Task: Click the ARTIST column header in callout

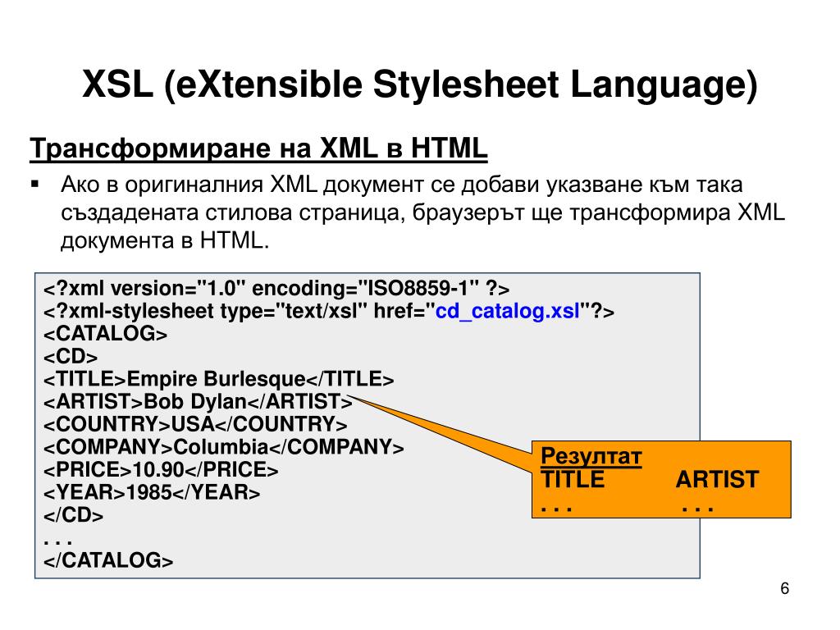Action: pyautogui.click(x=717, y=480)
